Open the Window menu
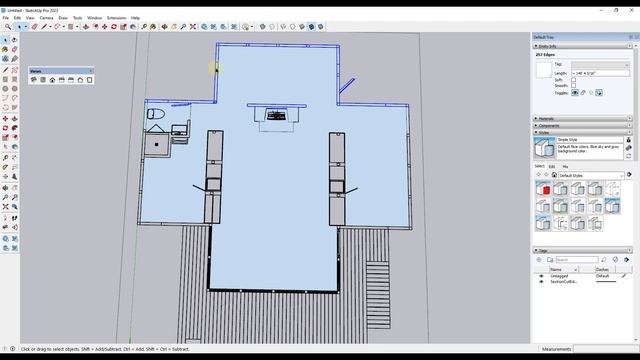The width and height of the screenshot is (640, 360). coord(94,18)
